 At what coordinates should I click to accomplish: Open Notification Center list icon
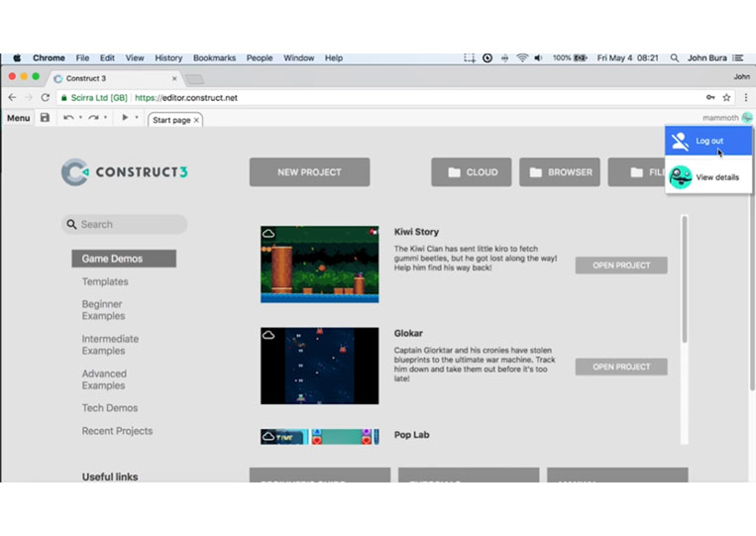point(738,57)
